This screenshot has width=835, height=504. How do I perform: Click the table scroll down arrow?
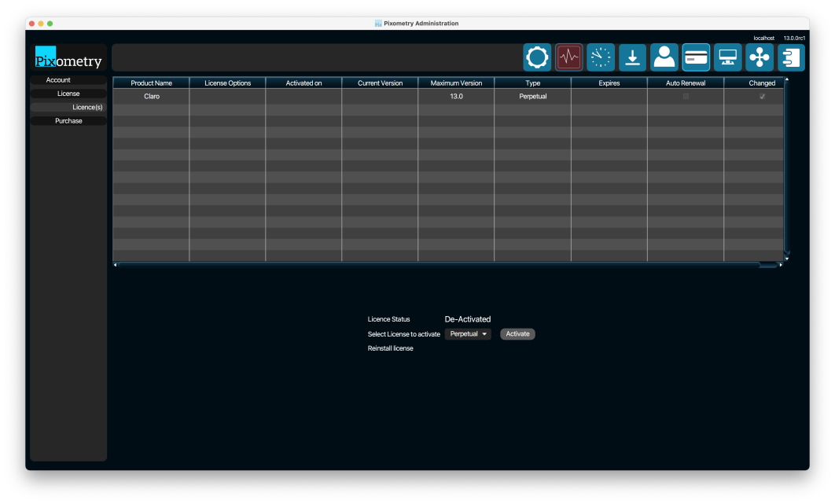point(786,259)
